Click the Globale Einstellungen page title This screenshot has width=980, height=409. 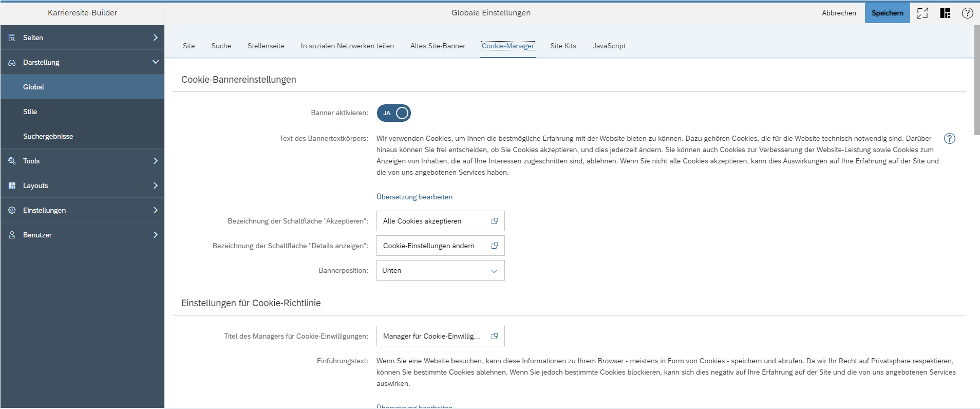click(x=491, y=13)
